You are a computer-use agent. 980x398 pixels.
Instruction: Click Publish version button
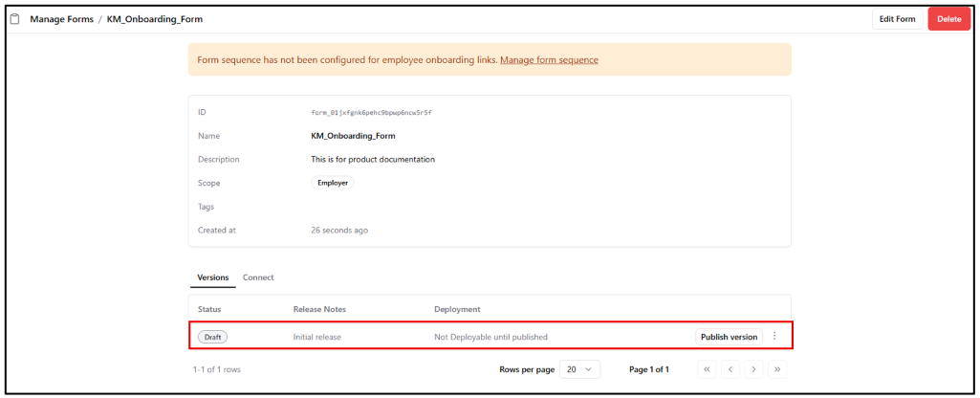coord(729,337)
